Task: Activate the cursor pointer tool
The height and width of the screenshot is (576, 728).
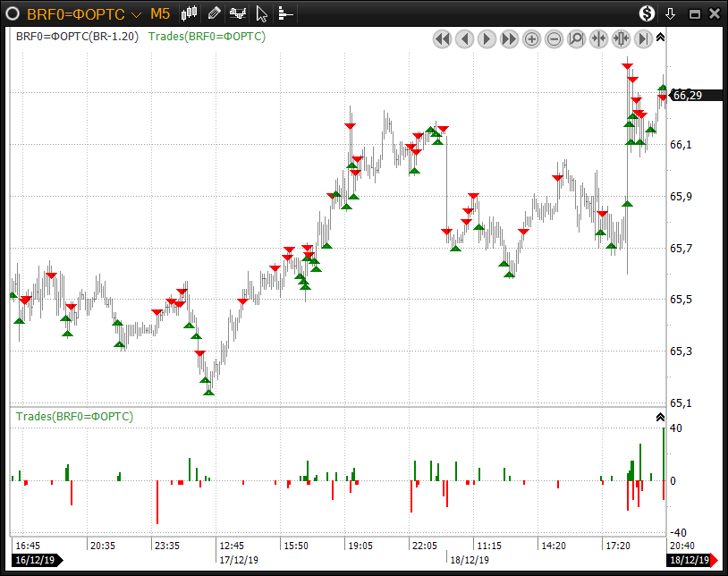Action: [261, 13]
